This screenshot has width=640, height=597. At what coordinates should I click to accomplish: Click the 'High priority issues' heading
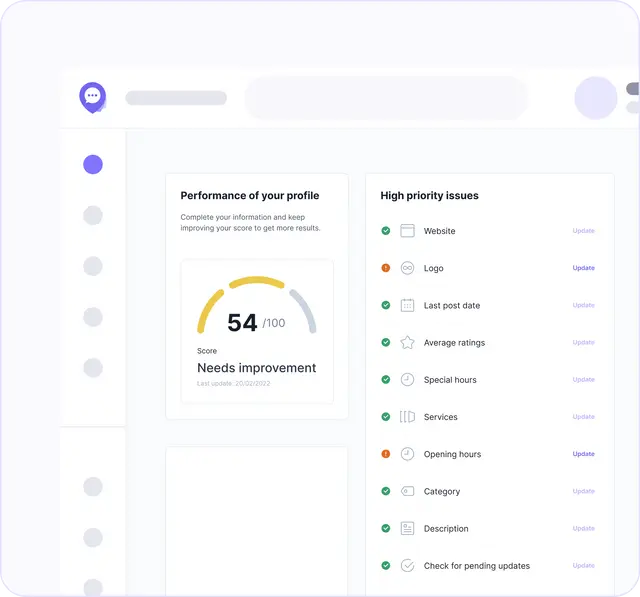(x=429, y=195)
